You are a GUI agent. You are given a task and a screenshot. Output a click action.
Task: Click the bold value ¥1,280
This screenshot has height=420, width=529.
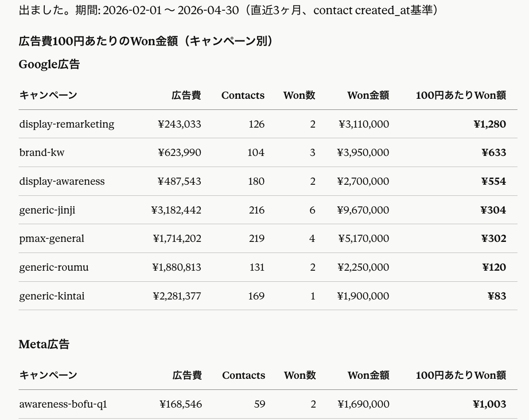[x=490, y=124]
